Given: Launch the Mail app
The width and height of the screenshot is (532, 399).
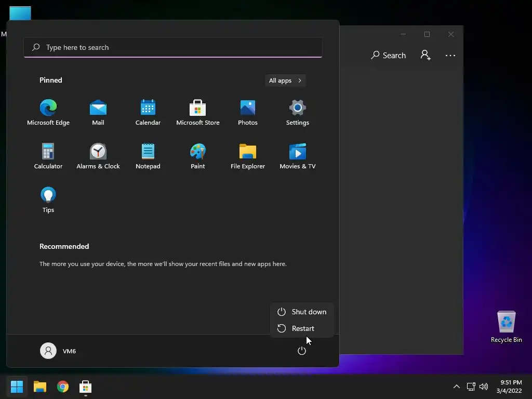Looking at the screenshot, I should pos(98,112).
